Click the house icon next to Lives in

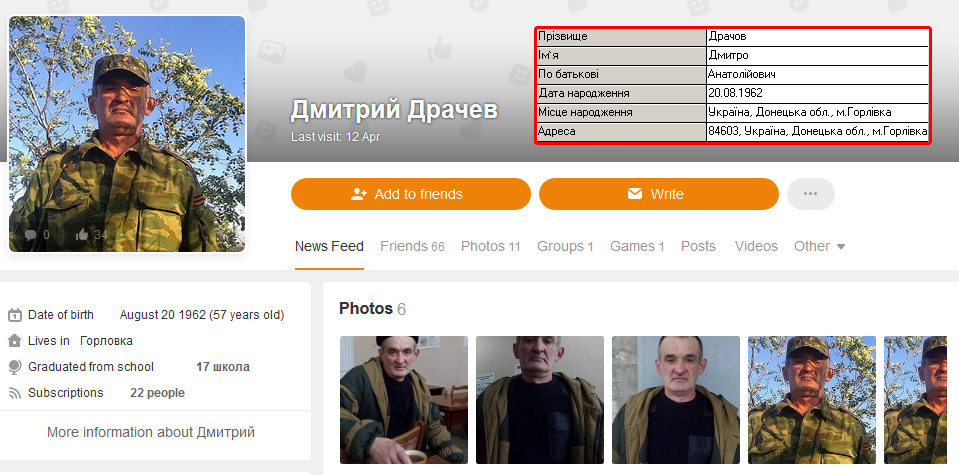click(x=15, y=341)
